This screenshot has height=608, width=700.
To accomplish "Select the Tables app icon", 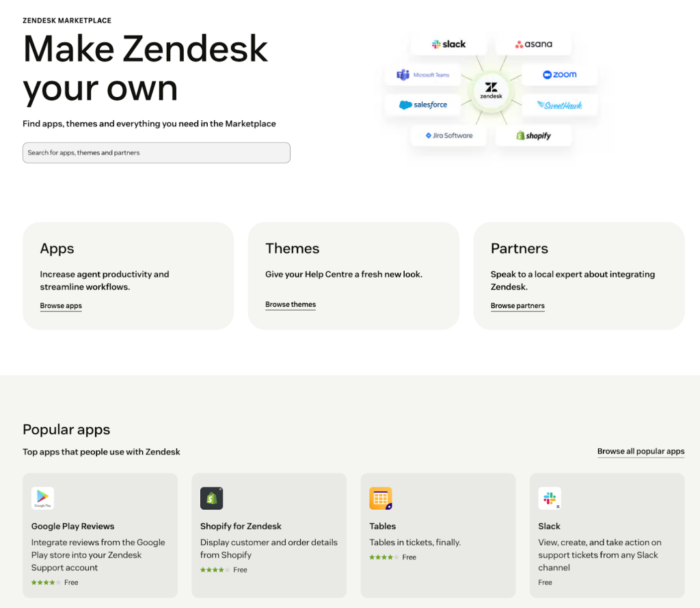I will pyautogui.click(x=381, y=498).
